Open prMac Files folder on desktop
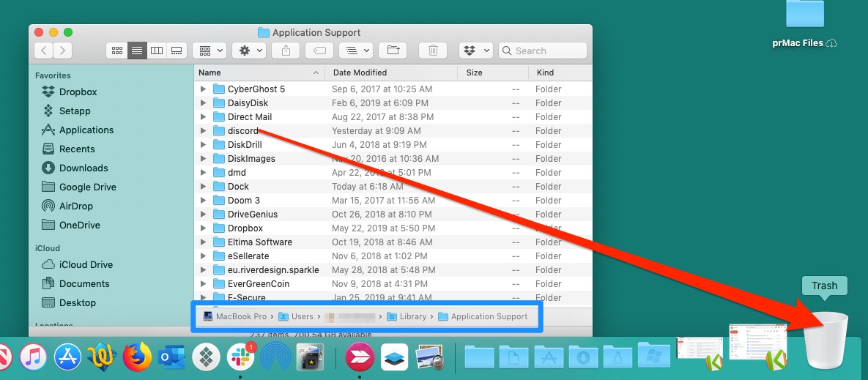 pyautogui.click(x=805, y=25)
